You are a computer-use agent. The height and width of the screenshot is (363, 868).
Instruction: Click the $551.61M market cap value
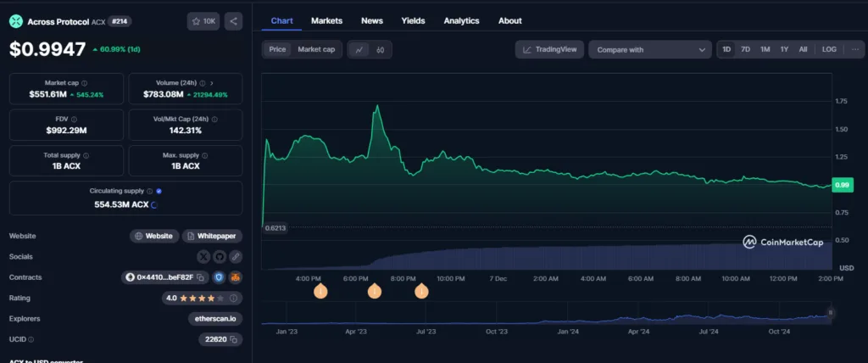[x=47, y=95]
